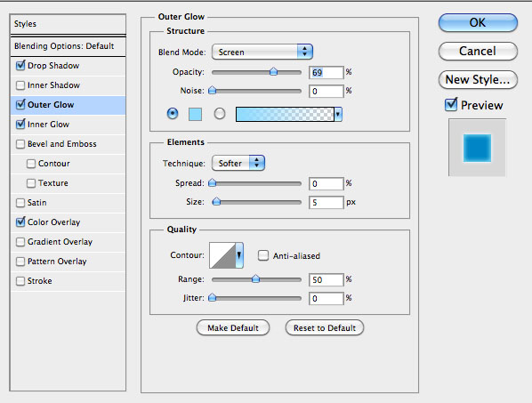The height and width of the screenshot is (403, 532).
Task: Select the gradient radio button
Action: point(220,114)
